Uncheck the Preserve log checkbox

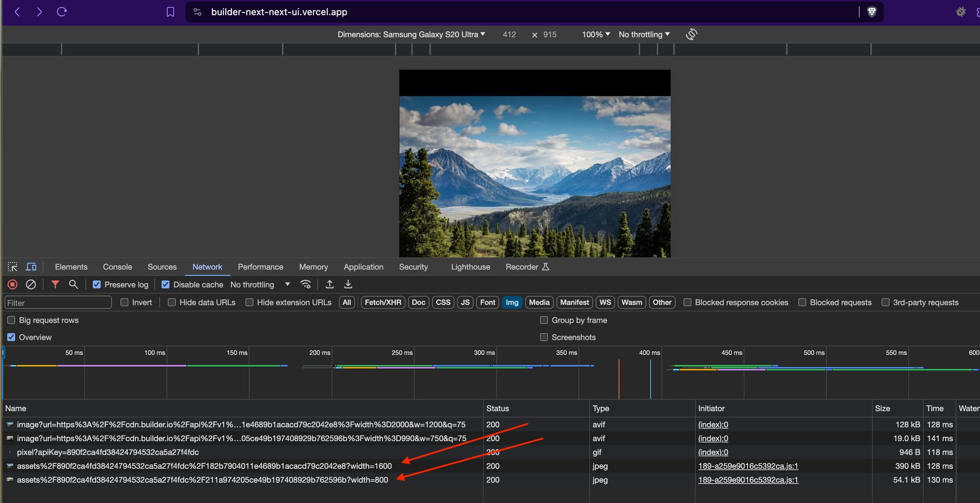click(97, 284)
